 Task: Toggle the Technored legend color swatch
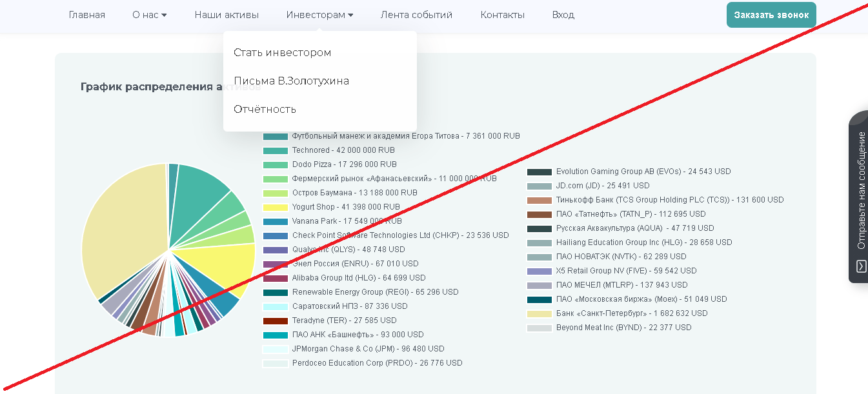tap(276, 150)
